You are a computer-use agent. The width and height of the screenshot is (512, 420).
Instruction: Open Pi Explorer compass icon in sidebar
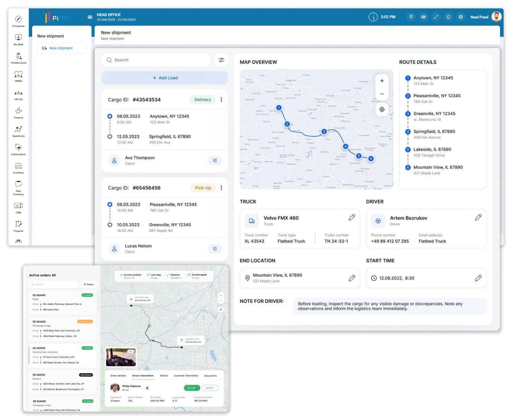pyautogui.click(x=18, y=19)
